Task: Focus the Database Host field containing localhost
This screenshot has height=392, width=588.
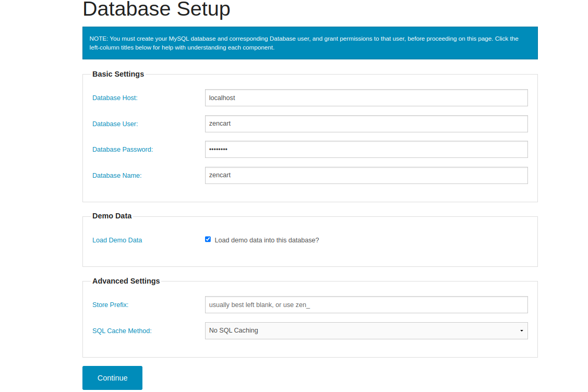Action: coord(366,97)
